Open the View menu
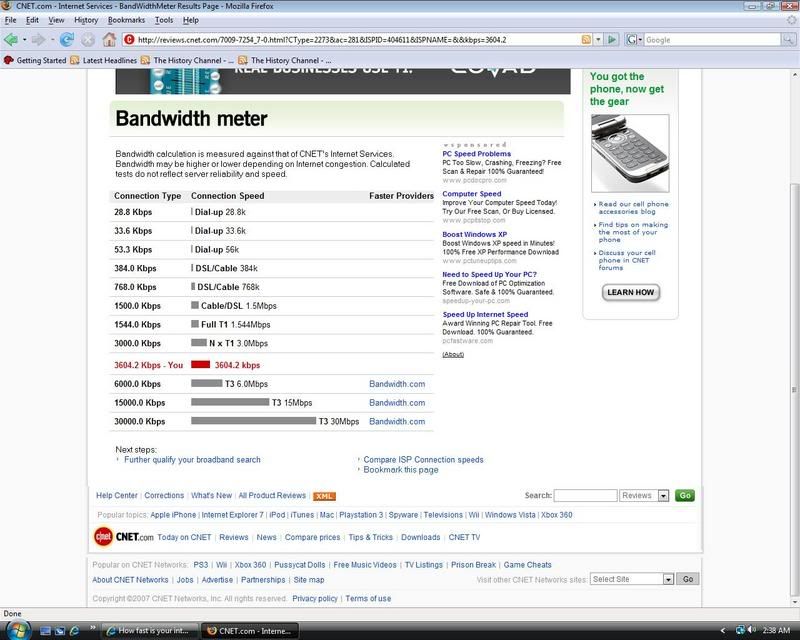The image size is (800, 640). pos(56,20)
